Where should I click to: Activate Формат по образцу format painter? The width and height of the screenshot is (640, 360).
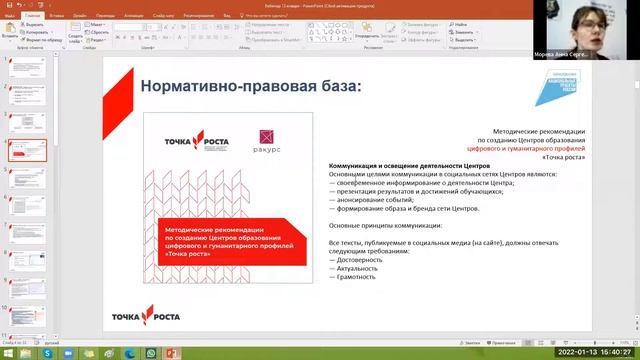point(41,40)
